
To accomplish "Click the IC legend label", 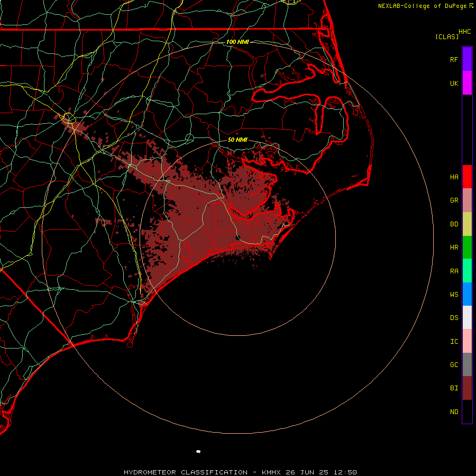I will (x=454, y=342).
